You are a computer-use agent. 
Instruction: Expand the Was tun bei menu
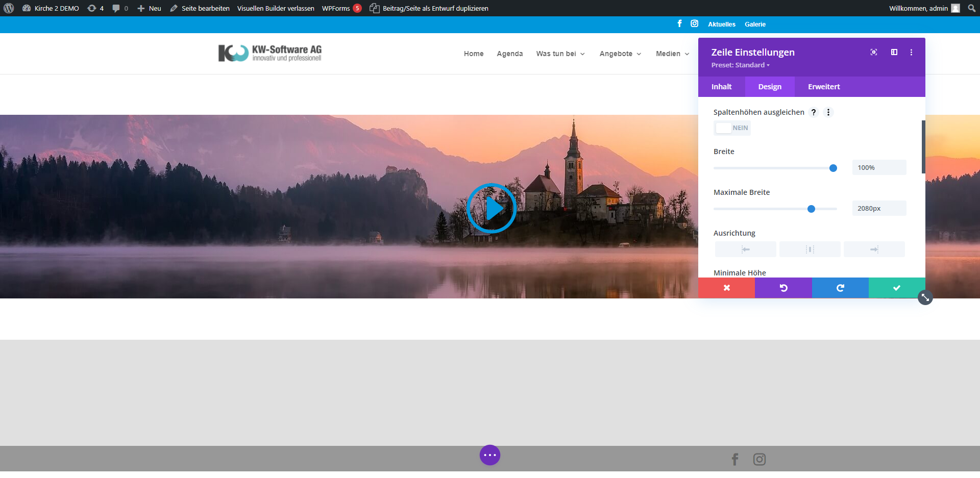click(560, 54)
